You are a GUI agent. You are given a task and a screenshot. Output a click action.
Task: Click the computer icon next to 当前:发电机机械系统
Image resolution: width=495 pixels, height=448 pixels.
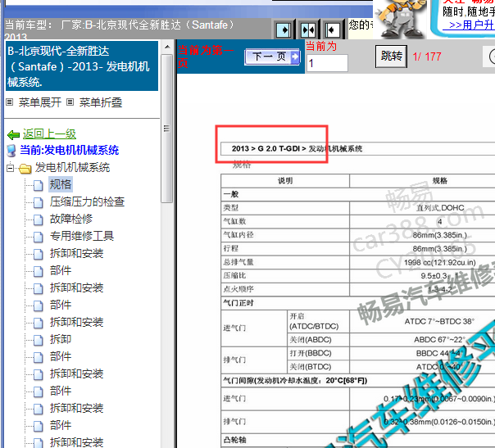pyautogui.click(x=11, y=151)
